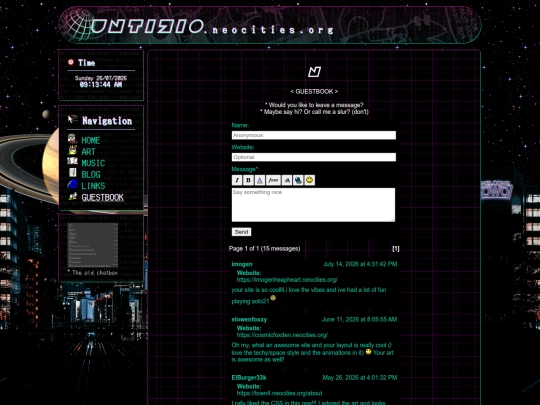The height and width of the screenshot is (405, 540).
Task: Open the smiley emoji picker
Action: (x=310, y=180)
